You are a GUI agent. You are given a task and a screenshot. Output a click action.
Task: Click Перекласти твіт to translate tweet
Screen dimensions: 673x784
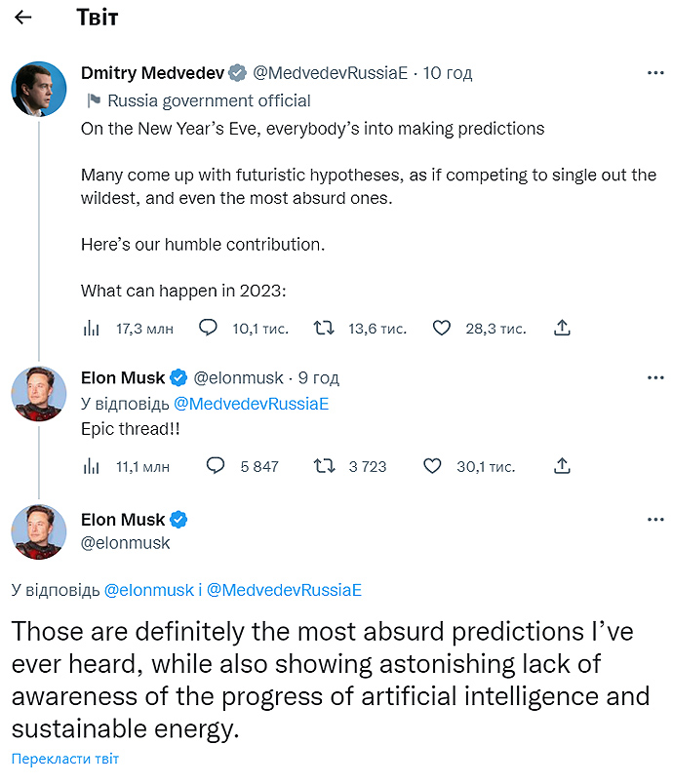tap(65, 759)
